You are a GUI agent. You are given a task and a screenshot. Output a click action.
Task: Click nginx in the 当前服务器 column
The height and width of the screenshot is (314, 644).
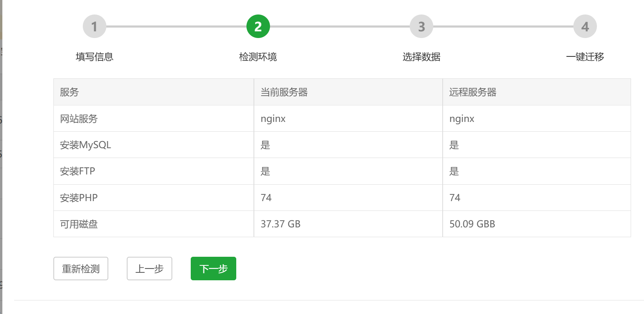[273, 119]
